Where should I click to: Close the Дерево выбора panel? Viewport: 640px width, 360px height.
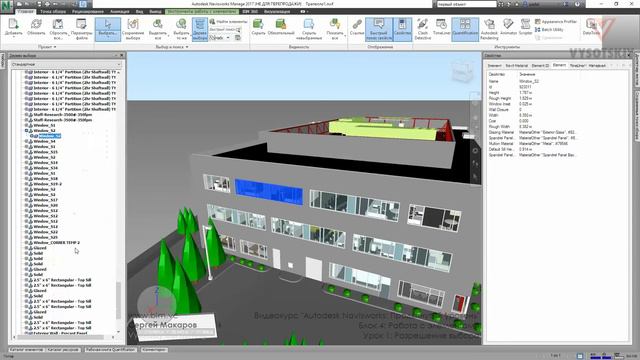click(122, 56)
